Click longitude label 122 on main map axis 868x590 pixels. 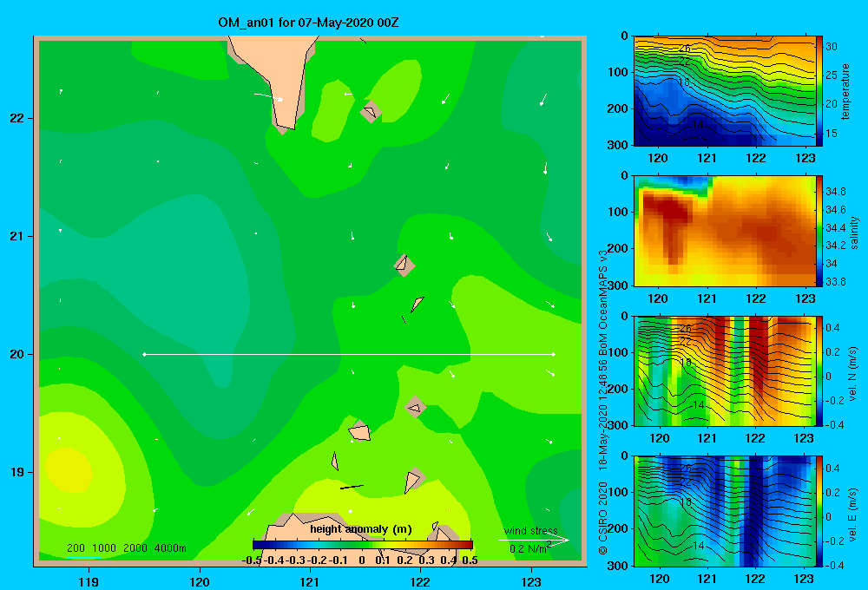(x=420, y=581)
